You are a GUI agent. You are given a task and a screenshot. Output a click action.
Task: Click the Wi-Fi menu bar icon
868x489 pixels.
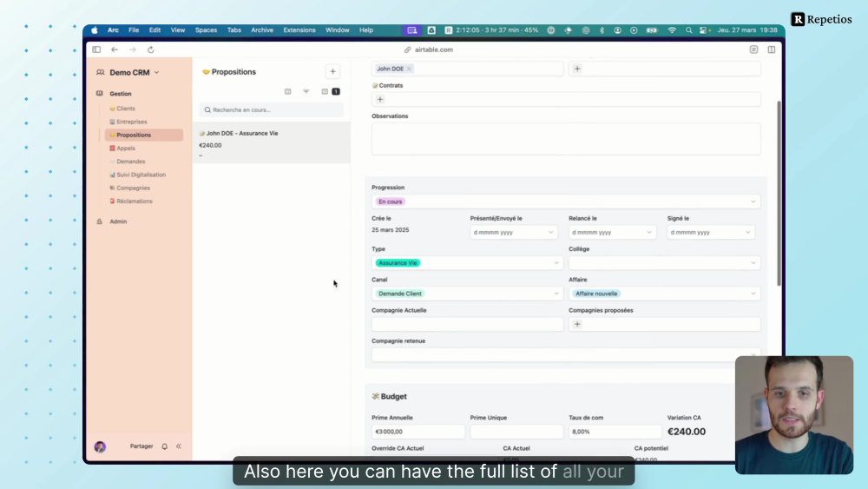tap(672, 30)
